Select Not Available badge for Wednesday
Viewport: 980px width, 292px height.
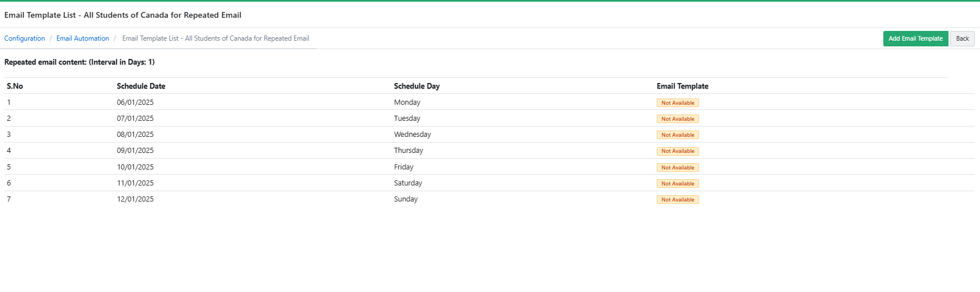tap(677, 135)
